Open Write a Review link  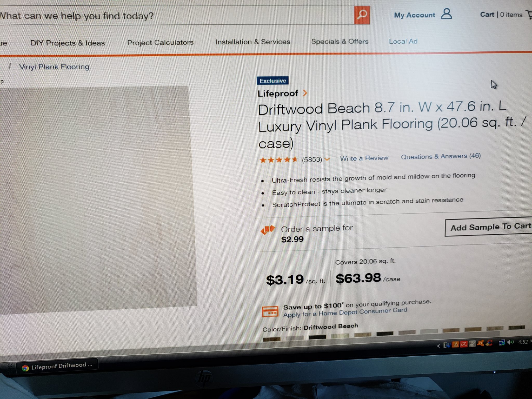click(364, 158)
